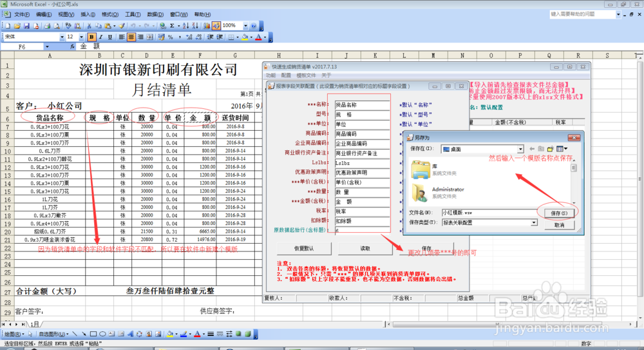Open Print Preview from the toolbar
The width and height of the screenshot is (644, 350).
click(56, 26)
